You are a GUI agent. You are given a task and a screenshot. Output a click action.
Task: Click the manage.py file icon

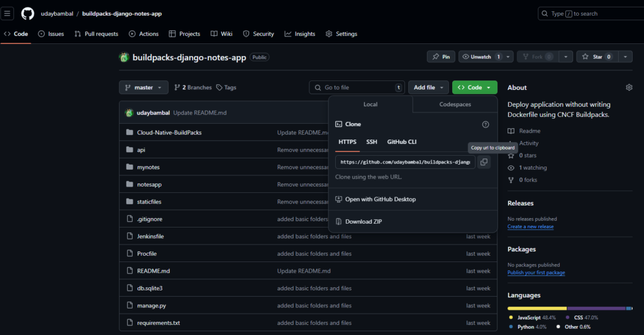[130, 305]
